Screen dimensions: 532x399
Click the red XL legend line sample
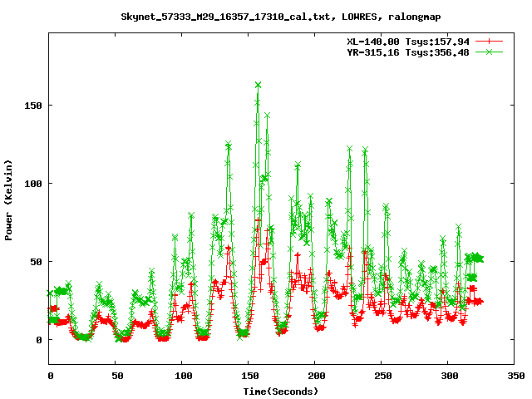490,41
